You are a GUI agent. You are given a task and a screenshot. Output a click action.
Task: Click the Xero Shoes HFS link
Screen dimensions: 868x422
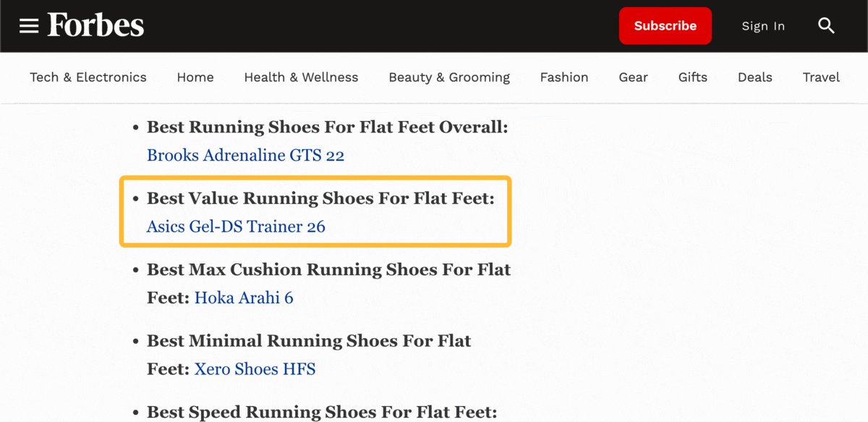click(254, 368)
